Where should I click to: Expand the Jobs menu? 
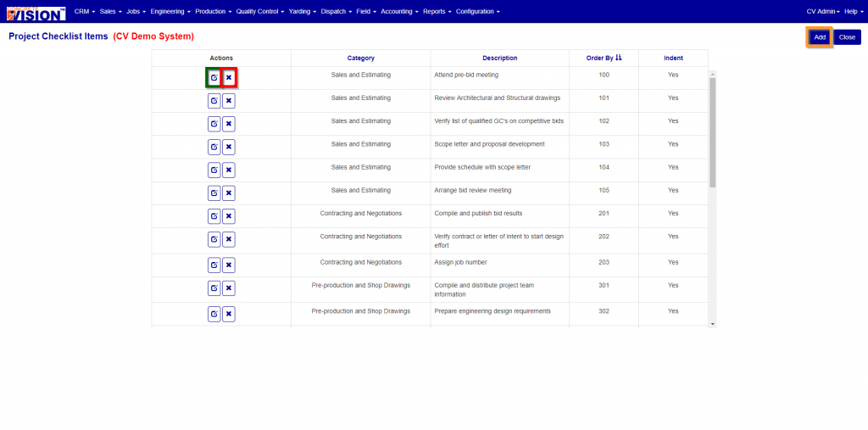click(136, 12)
